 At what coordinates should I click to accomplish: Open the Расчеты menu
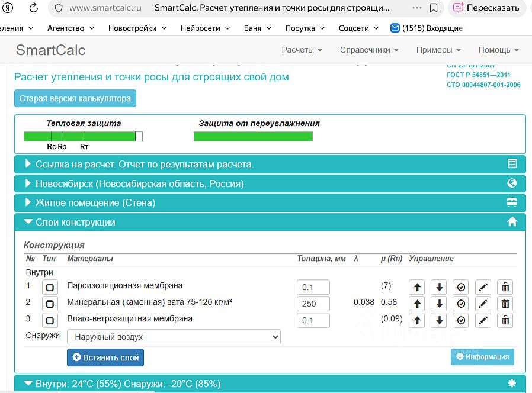tap(302, 50)
